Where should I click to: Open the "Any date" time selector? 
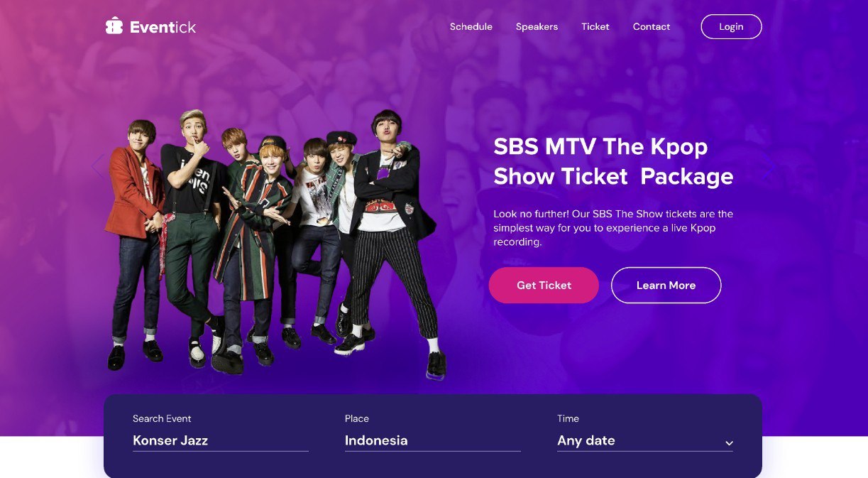pos(645,441)
